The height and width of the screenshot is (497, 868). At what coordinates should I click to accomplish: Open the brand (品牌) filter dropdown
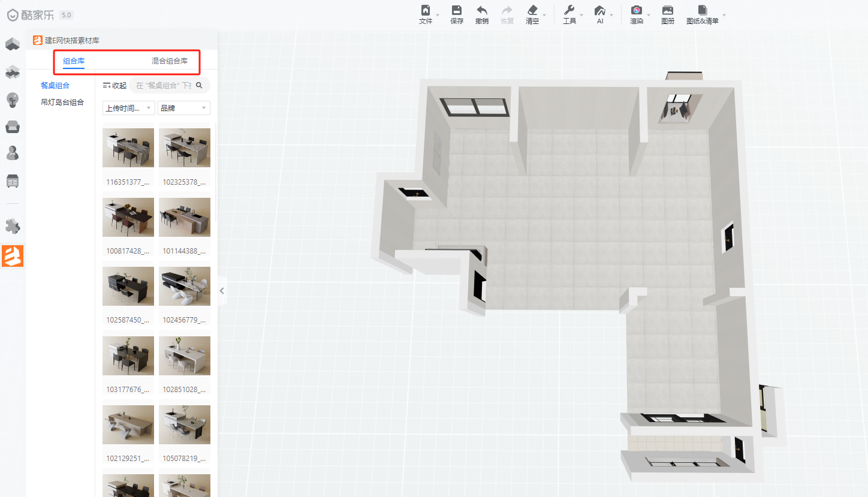click(183, 108)
